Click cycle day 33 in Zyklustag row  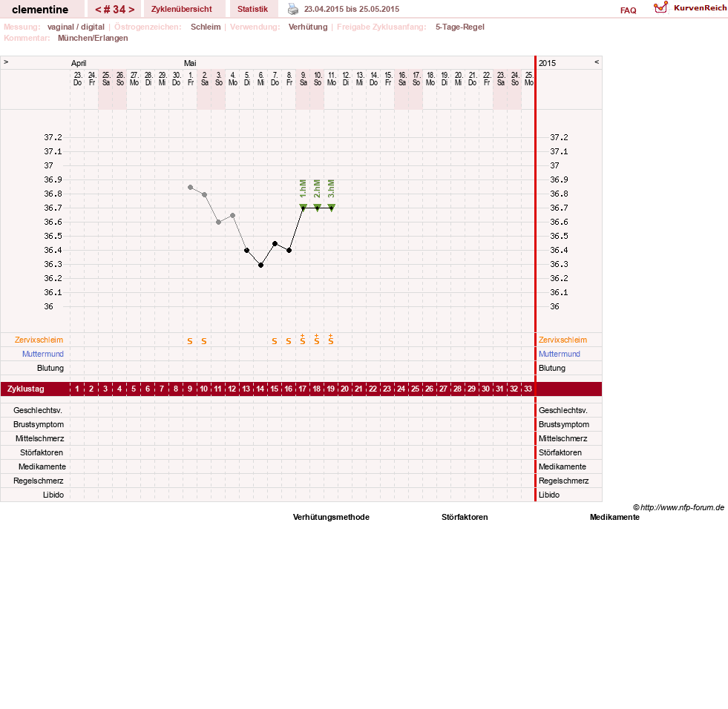click(528, 389)
